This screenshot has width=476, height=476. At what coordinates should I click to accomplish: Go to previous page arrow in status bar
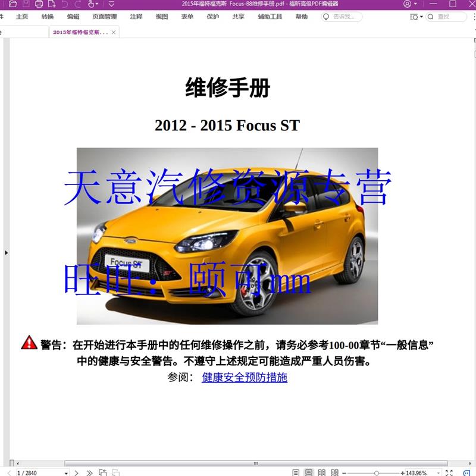(9, 472)
